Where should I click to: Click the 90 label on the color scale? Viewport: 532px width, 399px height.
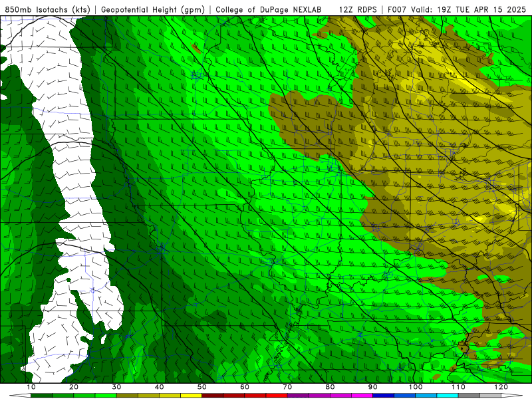point(373,387)
